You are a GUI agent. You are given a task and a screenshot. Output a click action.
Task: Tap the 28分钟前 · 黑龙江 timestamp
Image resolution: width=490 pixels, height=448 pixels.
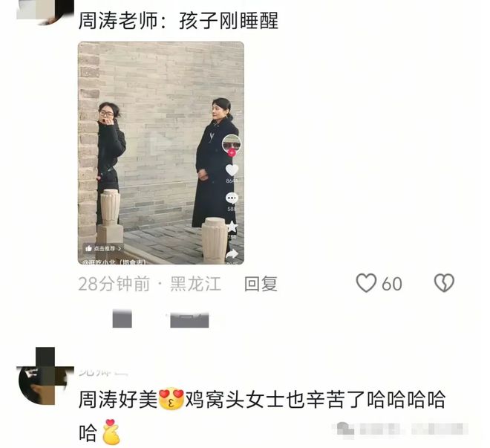(150, 284)
